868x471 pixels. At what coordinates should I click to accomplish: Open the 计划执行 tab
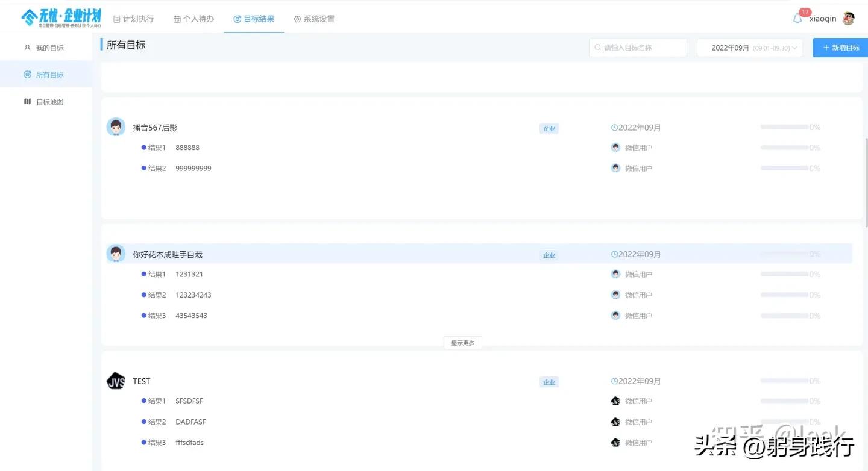(133, 19)
